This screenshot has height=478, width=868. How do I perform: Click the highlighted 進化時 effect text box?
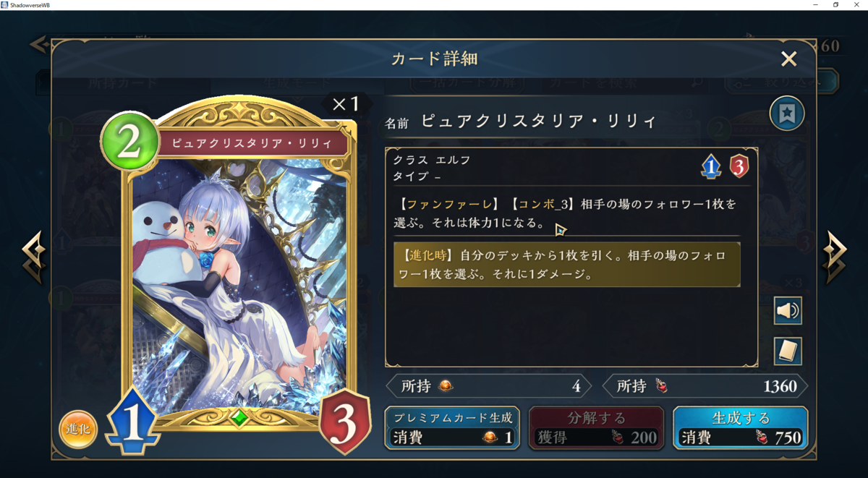[x=567, y=265]
